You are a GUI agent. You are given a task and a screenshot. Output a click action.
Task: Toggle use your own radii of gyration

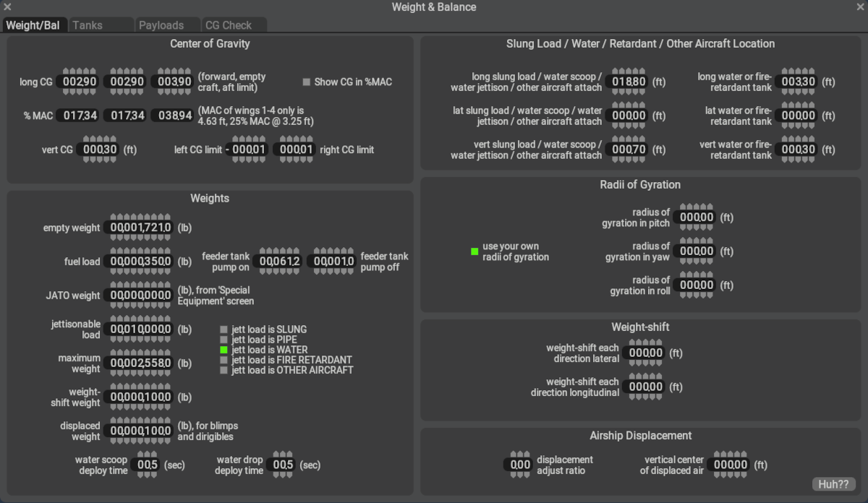475,252
